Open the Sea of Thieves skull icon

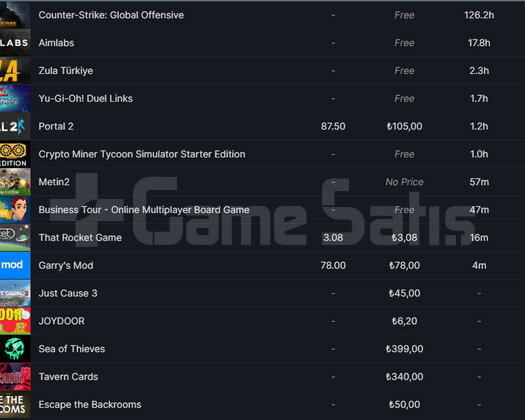[15, 349]
